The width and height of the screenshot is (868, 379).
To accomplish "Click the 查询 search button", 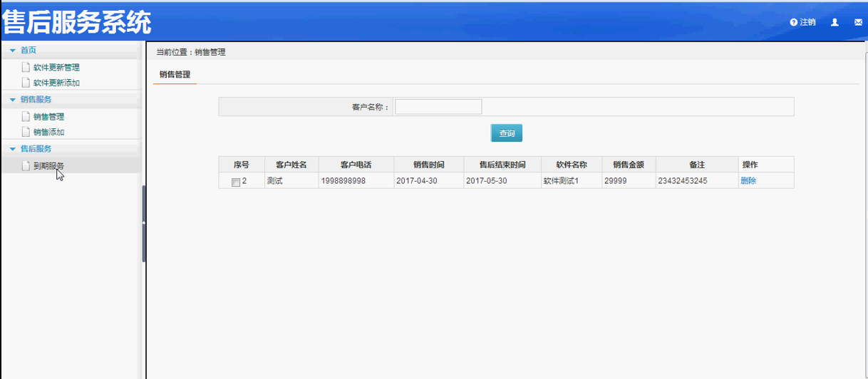I will click(507, 133).
